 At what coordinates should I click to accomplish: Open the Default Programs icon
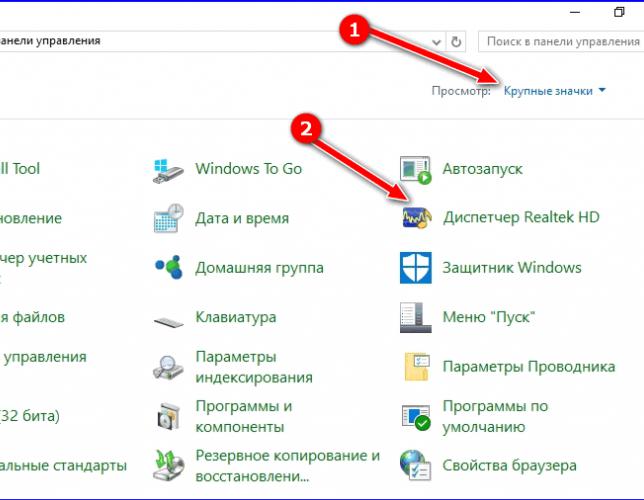tap(416, 417)
